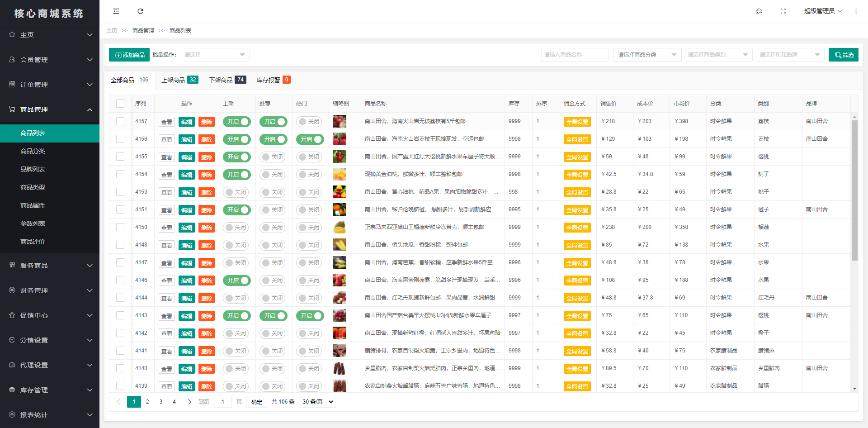Select all rows with the header checkbox
This screenshot has width=868, height=428.
click(x=120, y=104)
